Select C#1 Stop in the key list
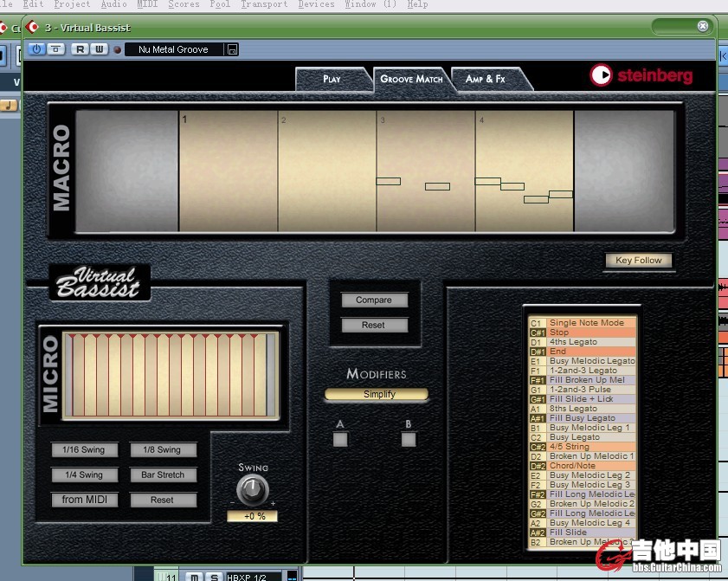This screenshot has height=581, width=728. click(583, 332)
